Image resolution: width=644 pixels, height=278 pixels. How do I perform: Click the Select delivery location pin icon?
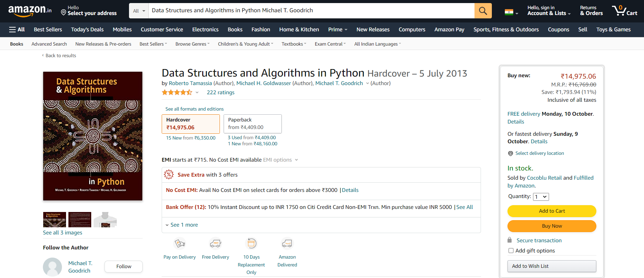coord(511,153)
